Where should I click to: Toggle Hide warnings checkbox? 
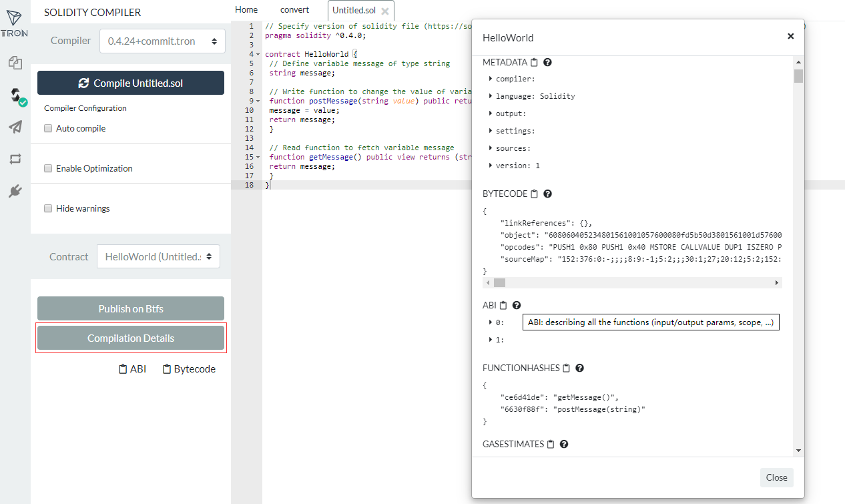48,208
